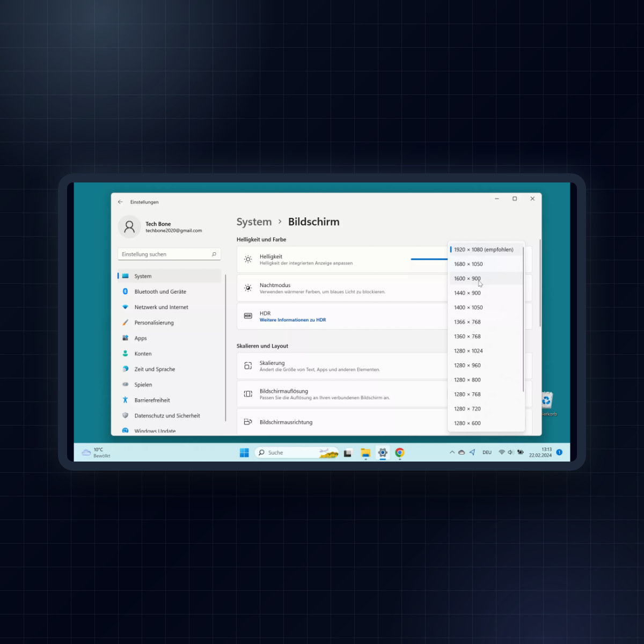Click the taskbar Suche search box

tap(297, 452)
